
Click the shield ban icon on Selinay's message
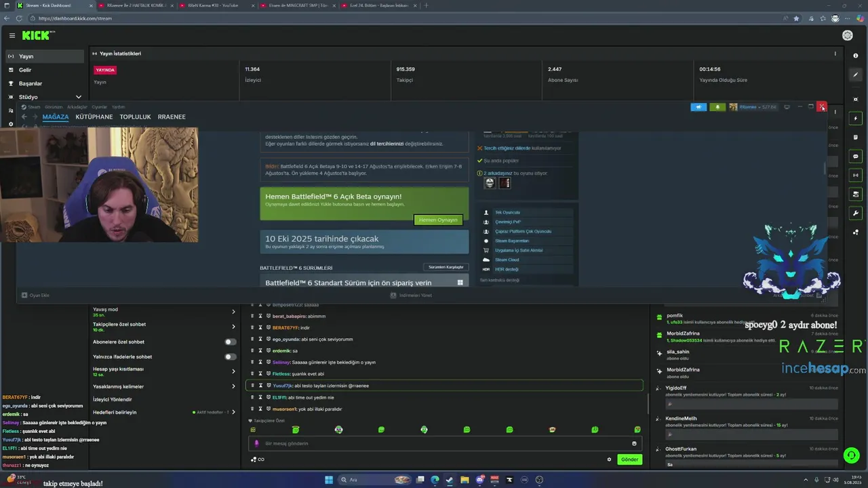(269, 363)
